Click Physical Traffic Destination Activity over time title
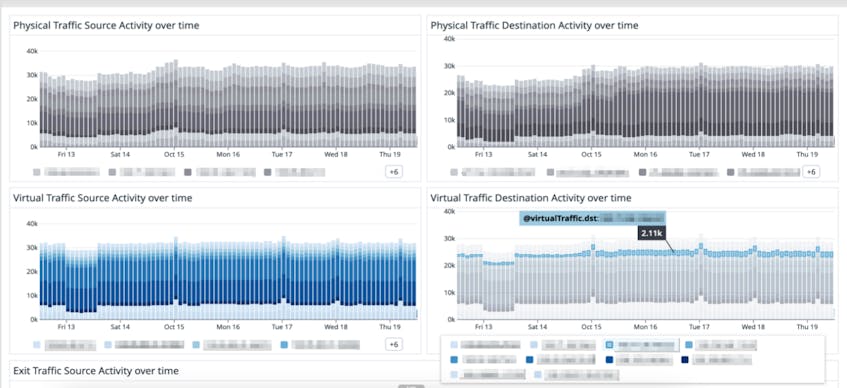This screenshot has width=847, height=388. [x=534, y=25]
